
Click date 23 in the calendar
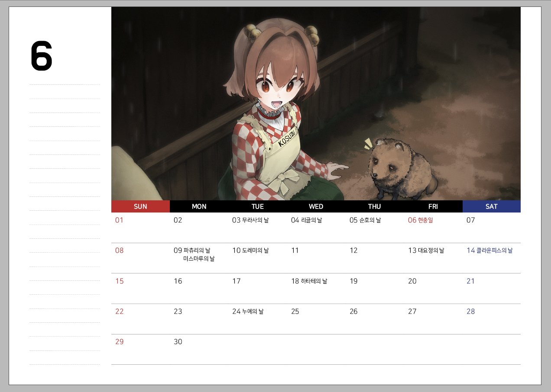(x=178, y=312)
